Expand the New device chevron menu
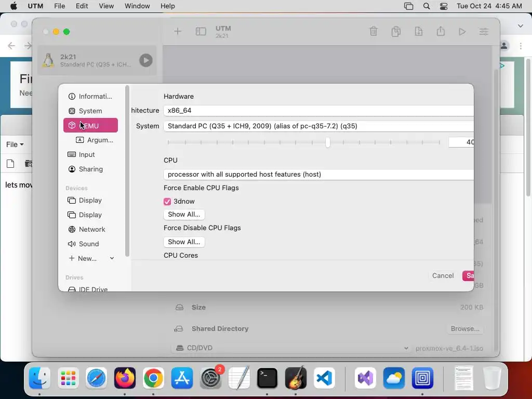The width and height of the screenshot is (532, 399). pos(112,259)
